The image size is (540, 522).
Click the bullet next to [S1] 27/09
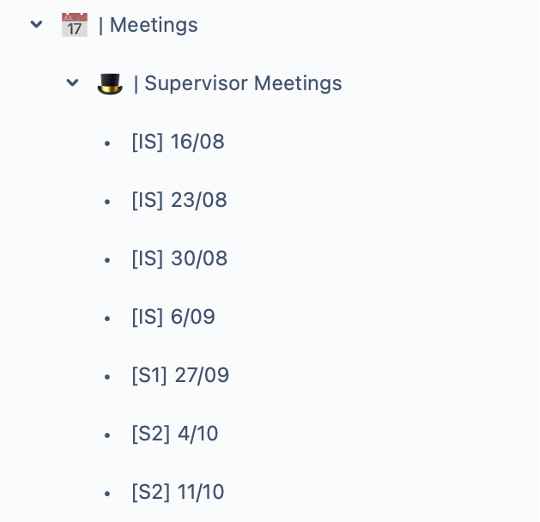(107, 377)
